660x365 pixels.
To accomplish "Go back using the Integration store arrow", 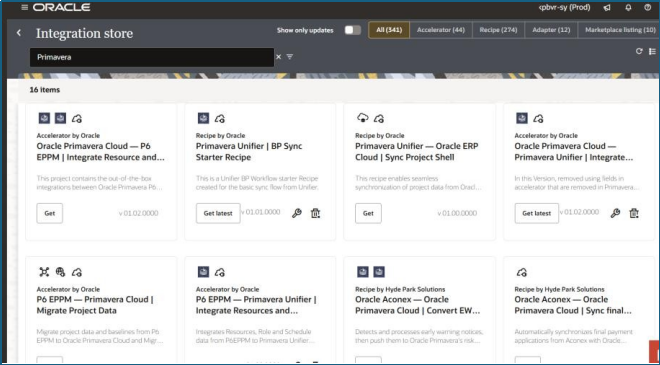I will 19,32.
